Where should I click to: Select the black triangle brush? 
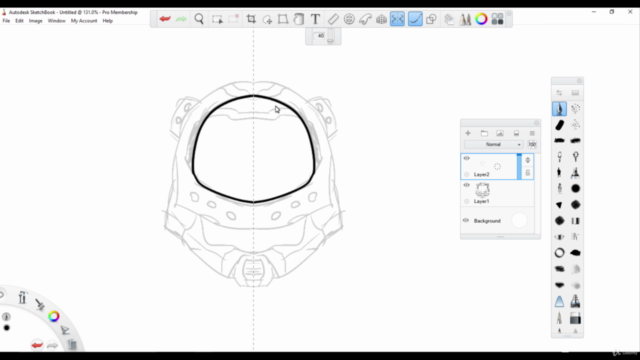point(560,205)
